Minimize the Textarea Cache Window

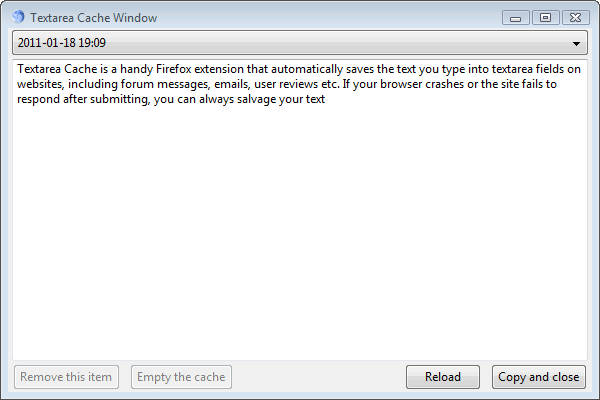tap(516, 17)
